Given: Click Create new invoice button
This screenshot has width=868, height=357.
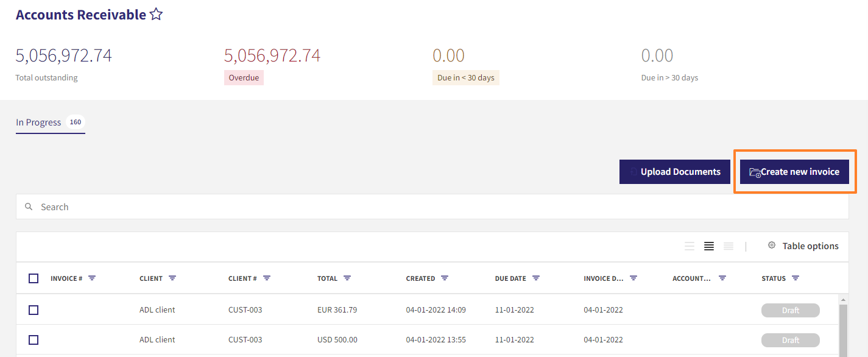Looking at the screenshot, I should point(794,172).
